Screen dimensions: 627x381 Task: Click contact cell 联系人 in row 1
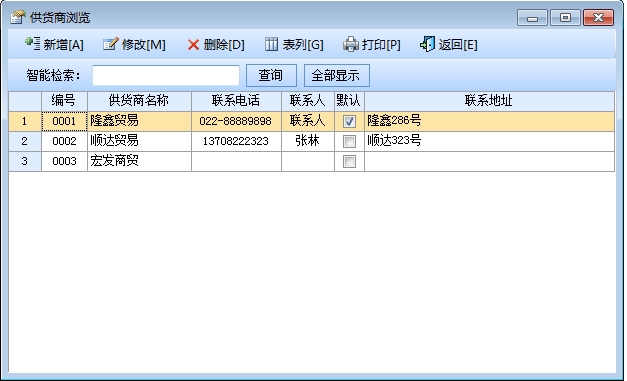pyautogui.click(x=308, y=121)
